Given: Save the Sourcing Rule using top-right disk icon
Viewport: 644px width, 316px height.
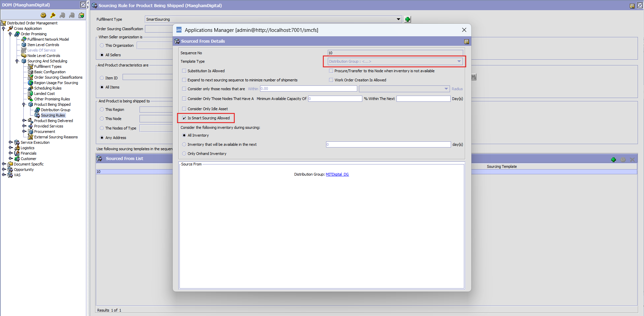Looking at the screenshot, I should pos(632,6).
